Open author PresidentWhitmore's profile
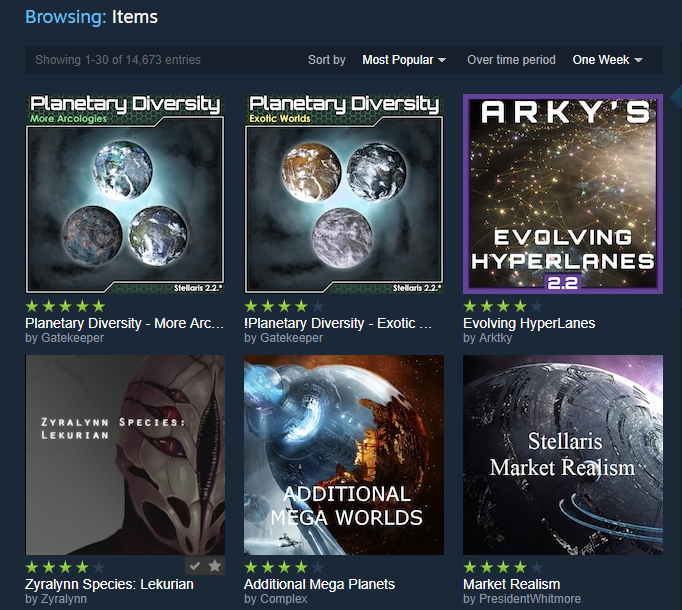The height and width of the screenshot is (610, 682). point(530,599)
